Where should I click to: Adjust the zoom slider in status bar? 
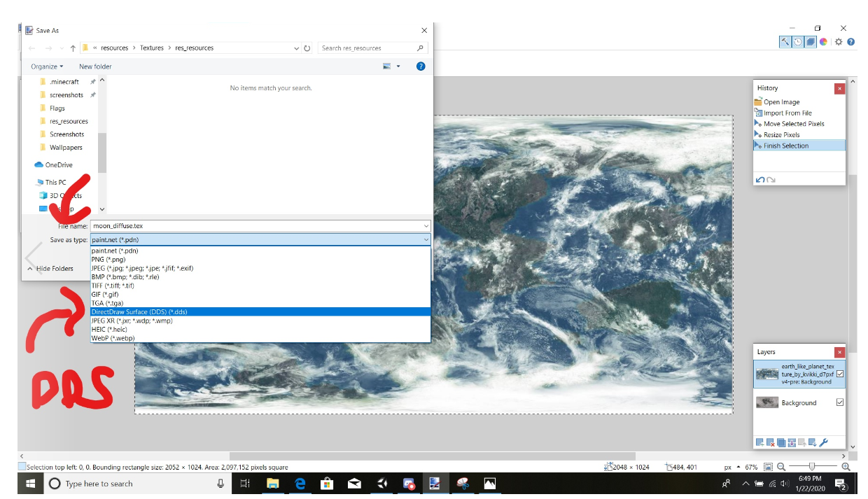pyautogui.click(x=812, y=467)
